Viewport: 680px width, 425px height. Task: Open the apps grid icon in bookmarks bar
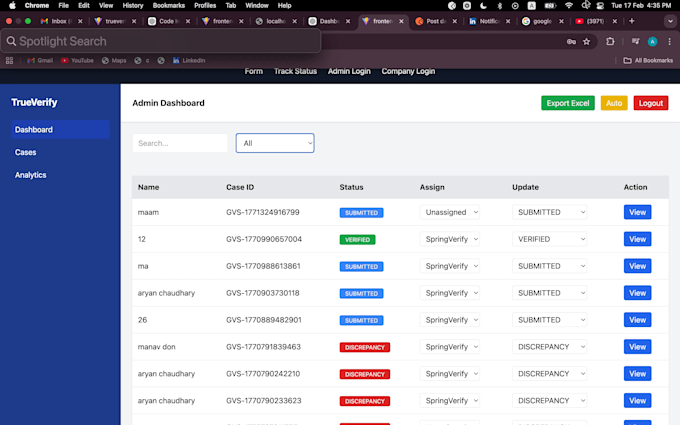(x=9, y=61)
